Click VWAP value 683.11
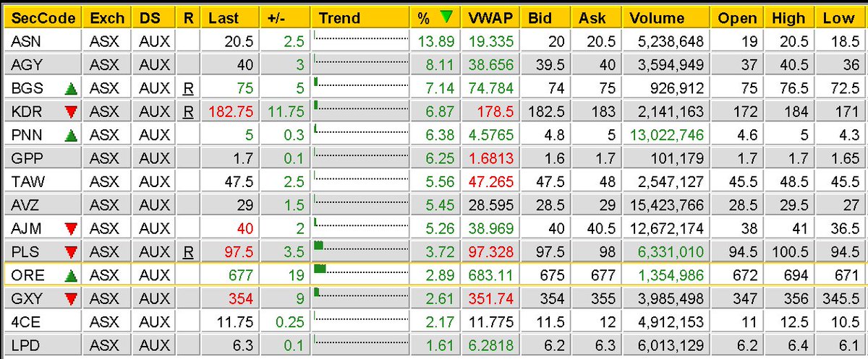This screenshot has height=359, width=868. click(x=492, y=275)
